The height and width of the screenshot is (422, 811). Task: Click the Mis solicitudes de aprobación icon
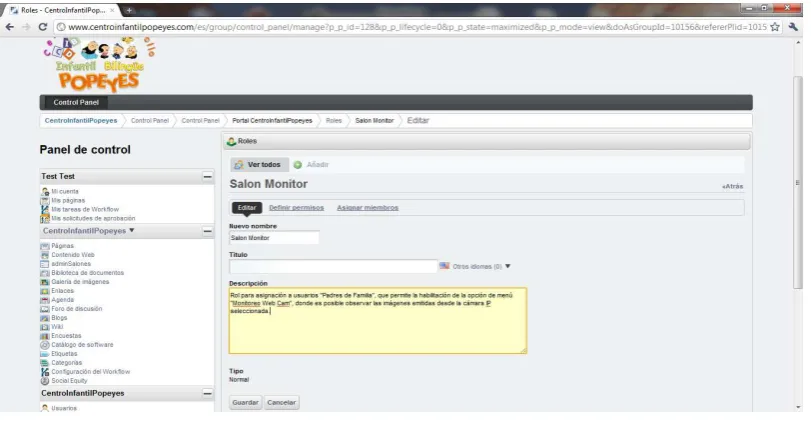(45, 218)
